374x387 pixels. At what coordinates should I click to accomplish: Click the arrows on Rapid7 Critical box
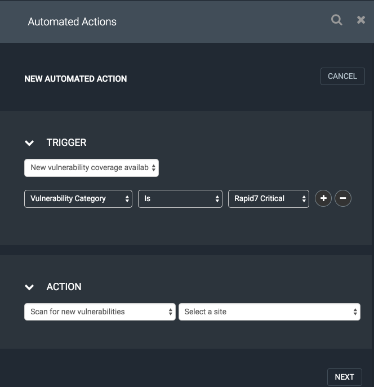(x=304, y=199)
